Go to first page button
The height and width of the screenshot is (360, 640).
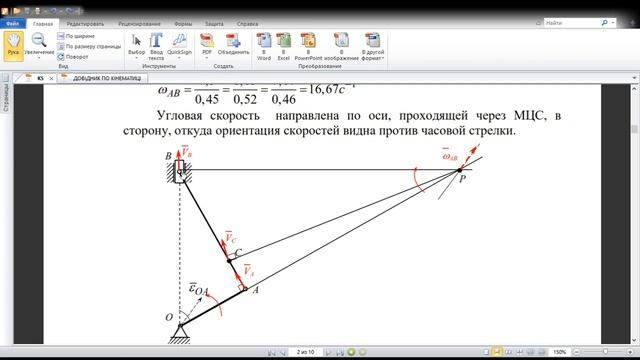[271, 352]
